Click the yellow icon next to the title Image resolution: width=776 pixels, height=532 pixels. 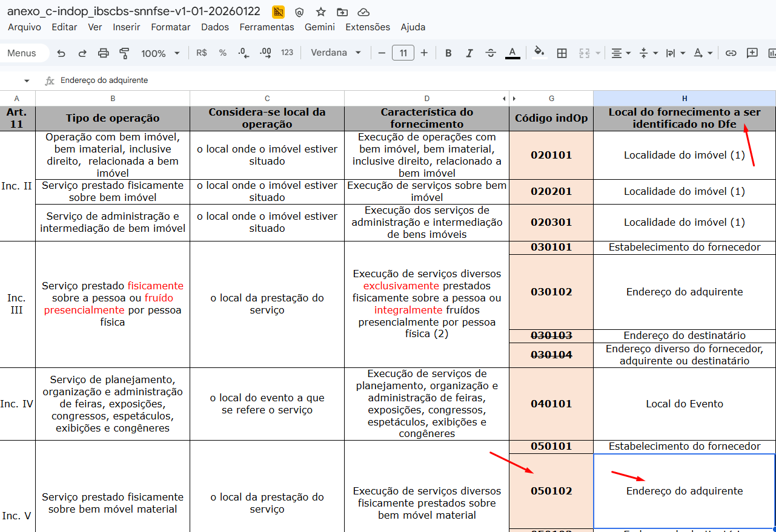(x=278, y=12)
